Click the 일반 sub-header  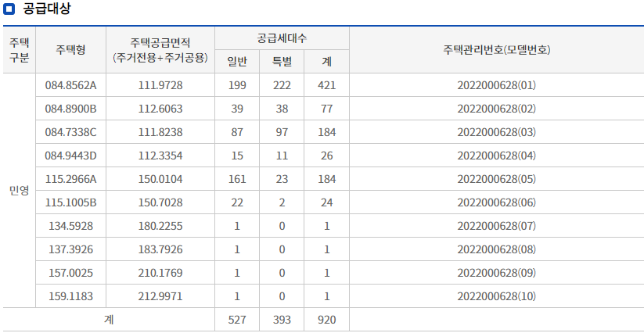[x=237, y=62]
